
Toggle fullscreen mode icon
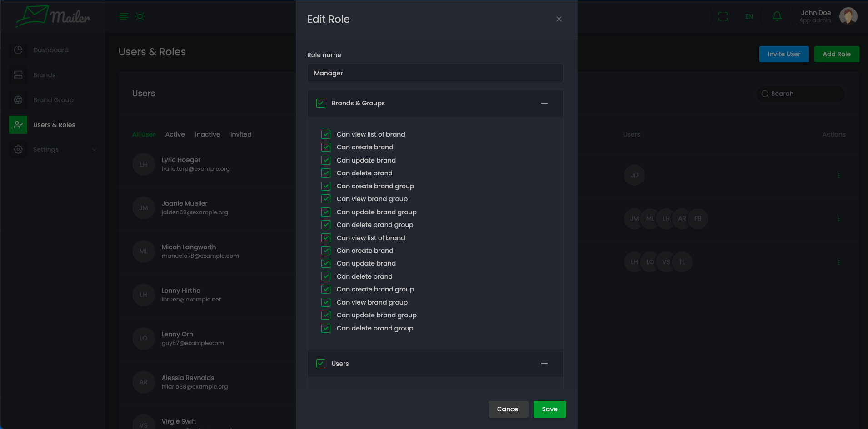[723, 17]
